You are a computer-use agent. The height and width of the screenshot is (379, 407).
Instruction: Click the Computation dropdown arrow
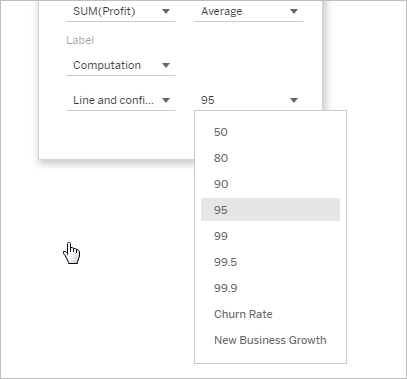166,65
